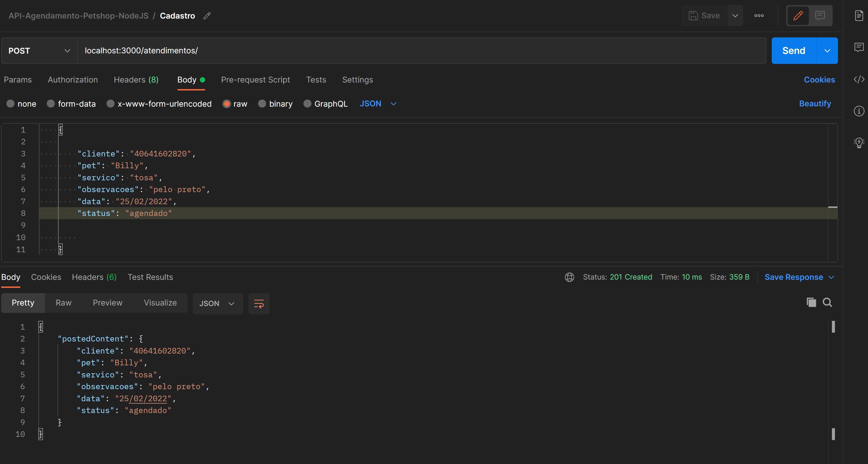This screenshot has width=868, height=464.
Task: Search the response with the magnifier icon
Action: point(827,303)
